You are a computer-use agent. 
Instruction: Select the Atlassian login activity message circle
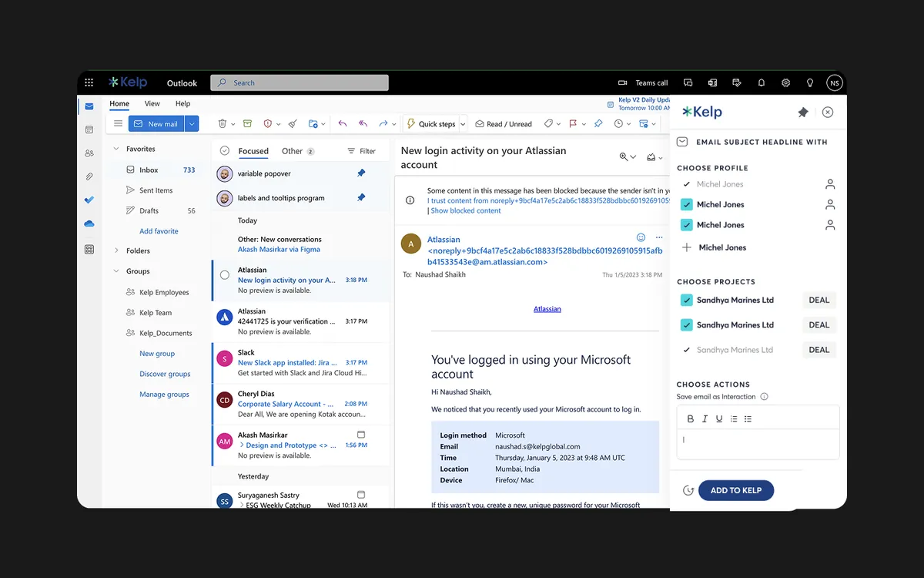point(225,274)
